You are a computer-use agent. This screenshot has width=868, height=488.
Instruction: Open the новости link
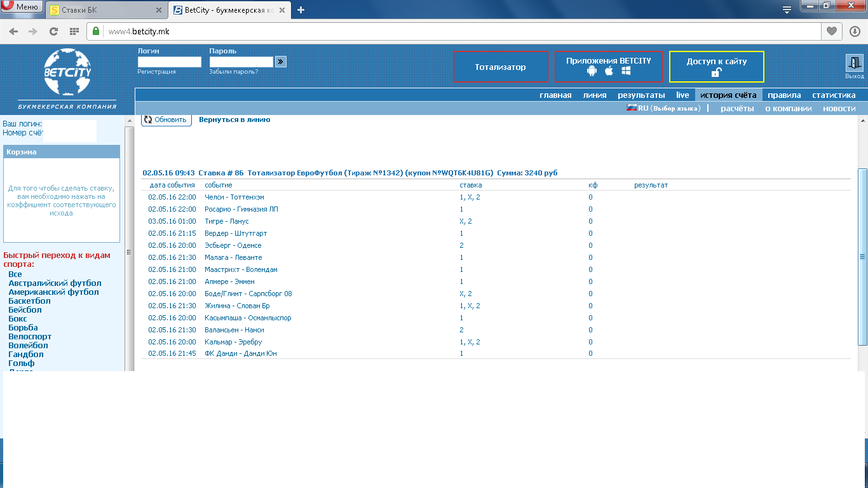coord(839,109)
